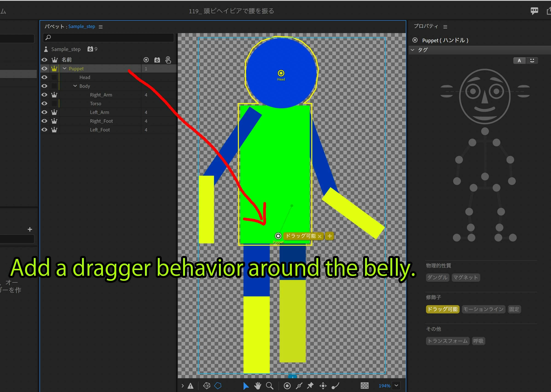The image size is (551, 392).
Task: Hide the Torso layer eye icon
Action: click(44, 104)
